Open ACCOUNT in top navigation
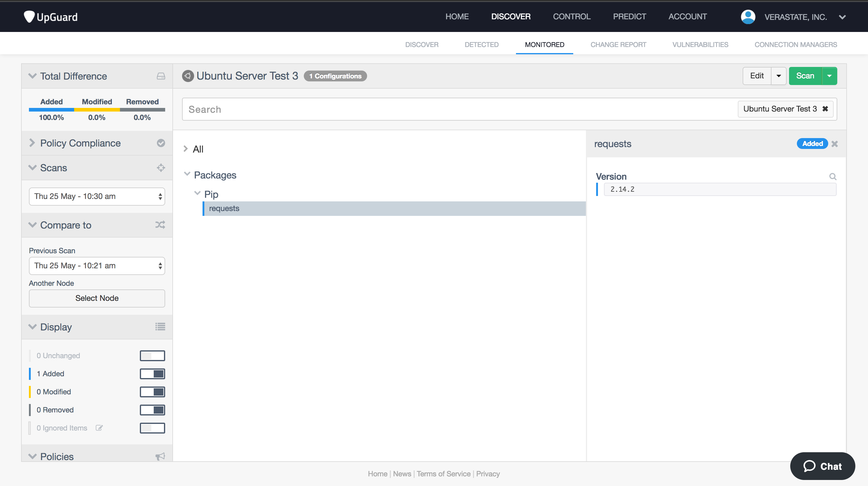The height and width of the screenshot is (486, 868). point(687,17)
